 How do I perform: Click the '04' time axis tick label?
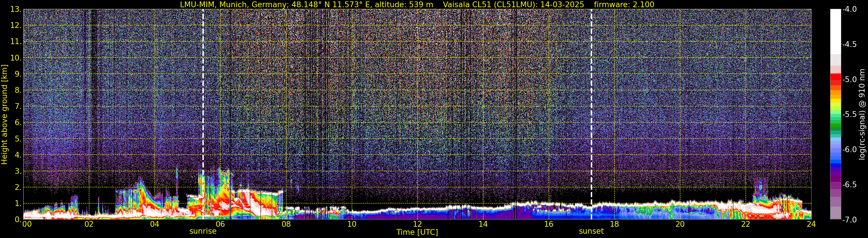pyautogui.click(x=155, y=224)
